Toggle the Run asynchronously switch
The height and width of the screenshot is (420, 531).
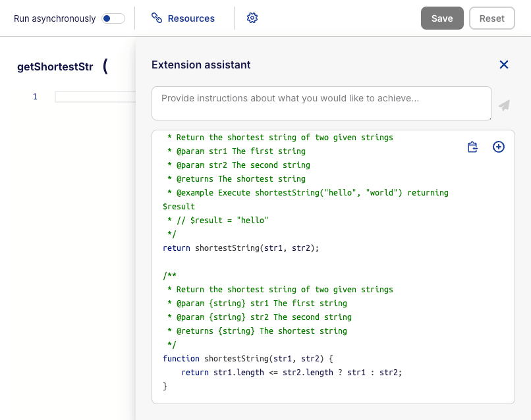113,18
